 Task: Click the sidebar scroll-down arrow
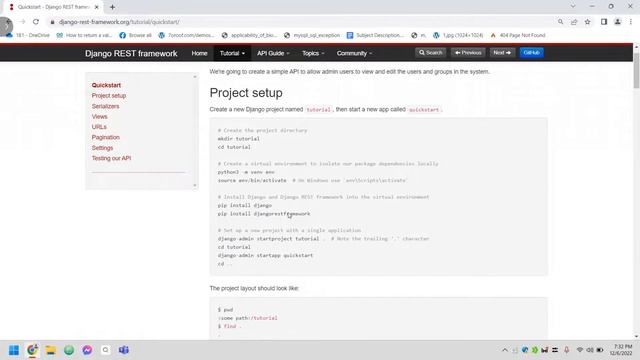pos(195,185)
